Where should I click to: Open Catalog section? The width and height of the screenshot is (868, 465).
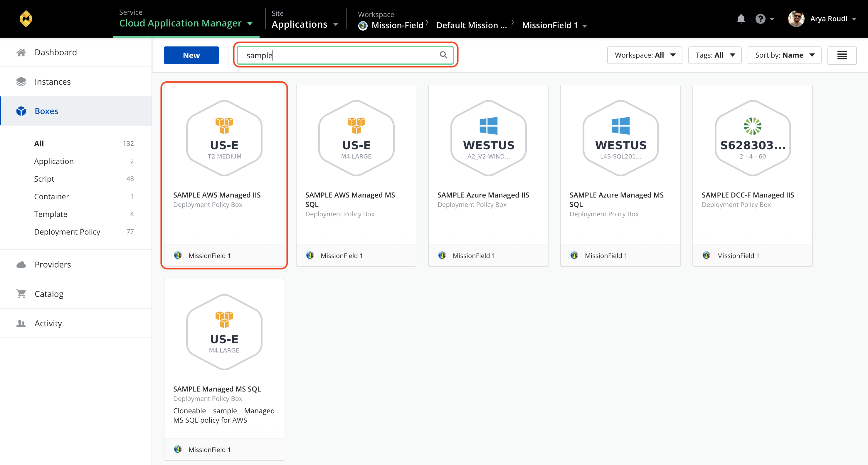76,294
